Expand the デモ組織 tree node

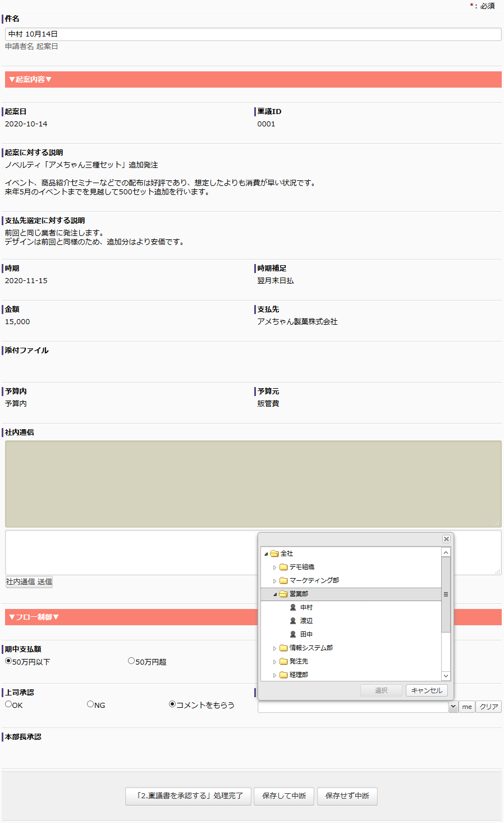pos(274,567)
